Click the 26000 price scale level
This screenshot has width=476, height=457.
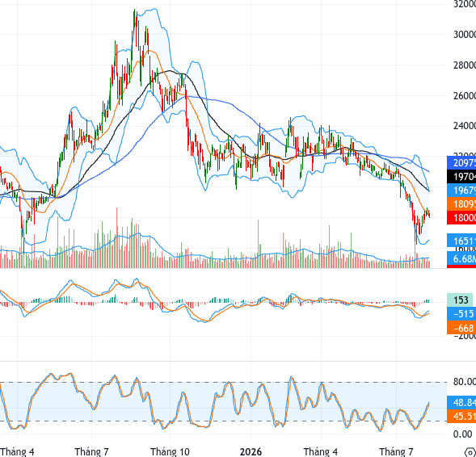[465, 96]
